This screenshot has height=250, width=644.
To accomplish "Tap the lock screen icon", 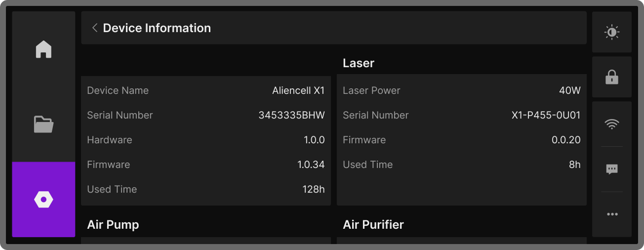I will 612,77.
